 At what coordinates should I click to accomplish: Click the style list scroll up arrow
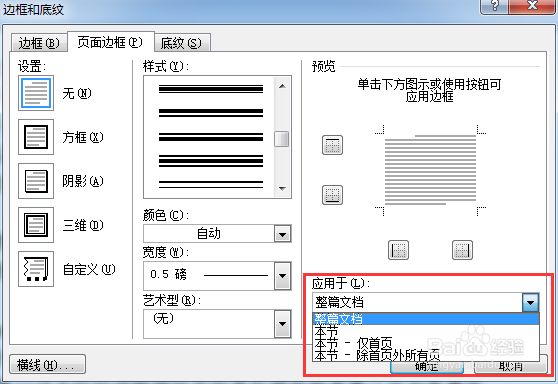pos(282,86)
